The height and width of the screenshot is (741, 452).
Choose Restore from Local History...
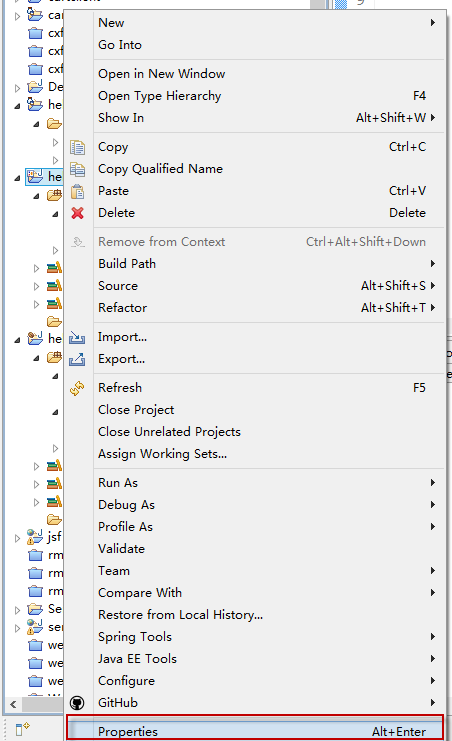click(x=180, y=615)
